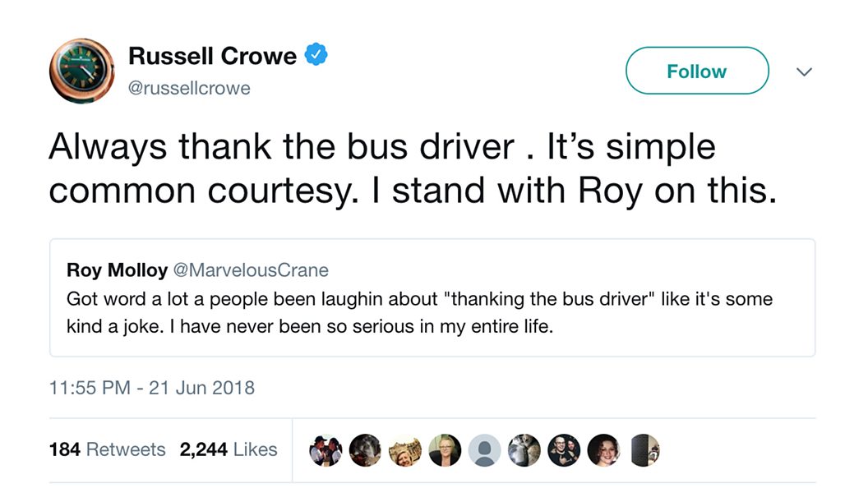Click the quoted tweet body text
The image size is (868, 488).
pos(419,312)
